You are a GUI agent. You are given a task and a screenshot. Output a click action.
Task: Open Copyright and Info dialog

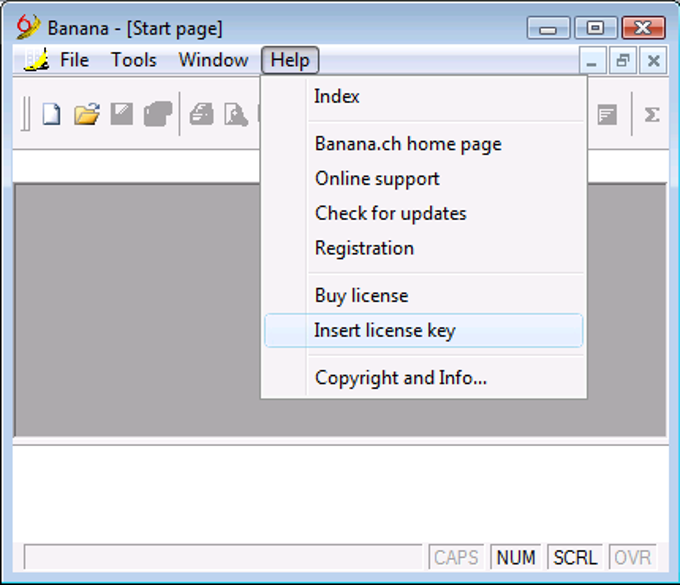pos(424,378)
